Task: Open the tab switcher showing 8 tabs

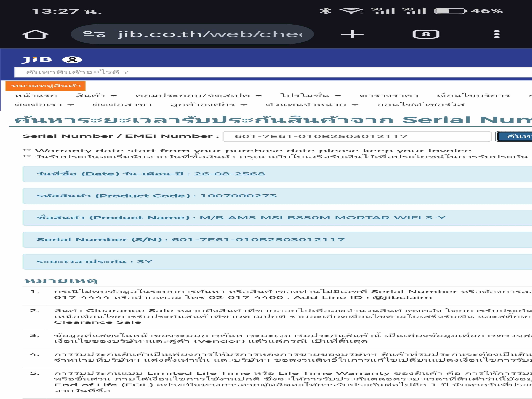Action: point(426,34)
